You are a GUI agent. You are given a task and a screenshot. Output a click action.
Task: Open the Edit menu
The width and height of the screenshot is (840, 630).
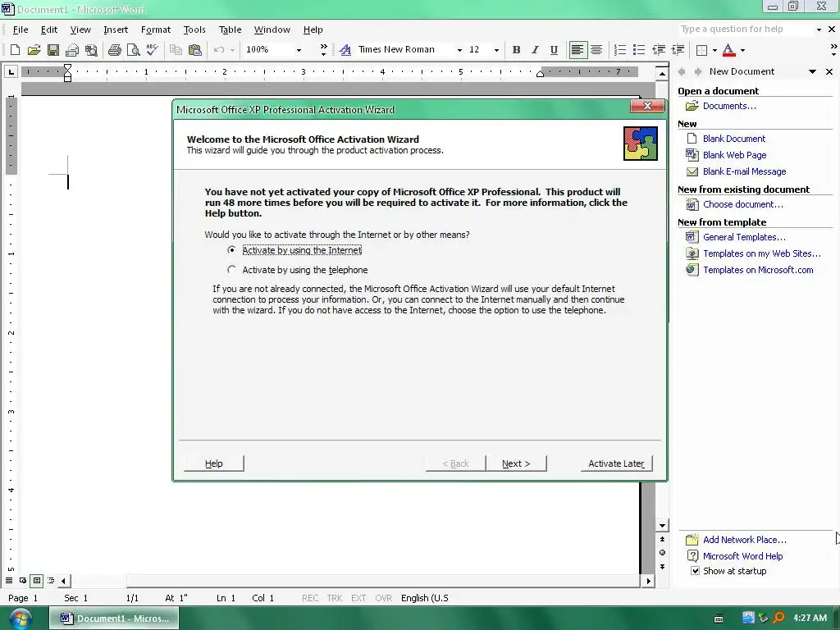48,30
